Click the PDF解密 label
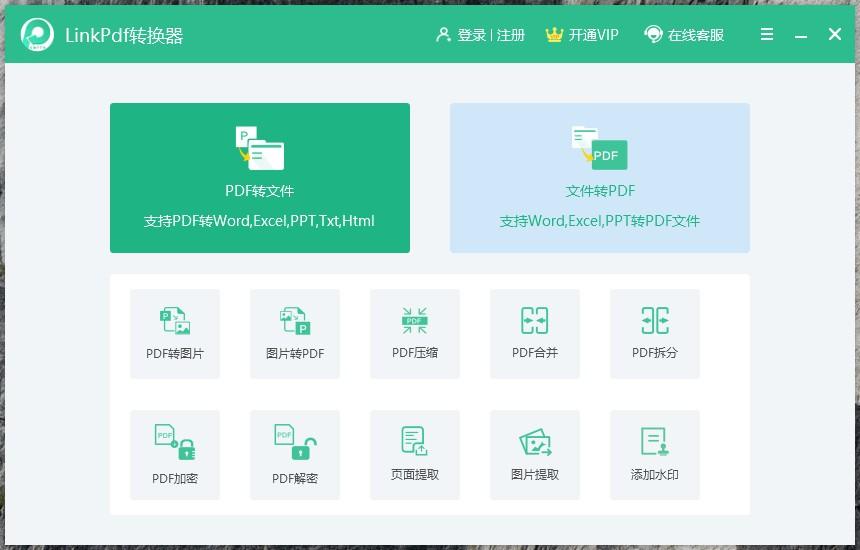The width and height of the screenshot is (860, 550). [x=295, y=479]
